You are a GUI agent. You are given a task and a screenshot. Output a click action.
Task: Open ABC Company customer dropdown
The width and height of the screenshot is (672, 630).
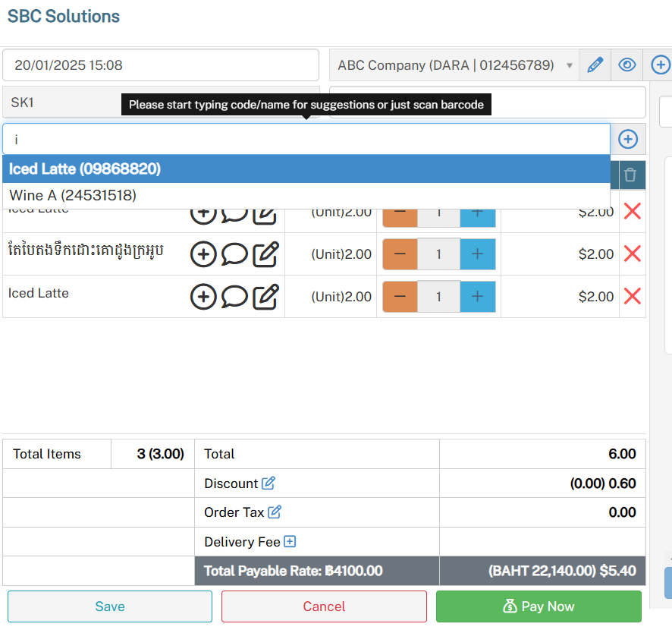click(454, 65)
